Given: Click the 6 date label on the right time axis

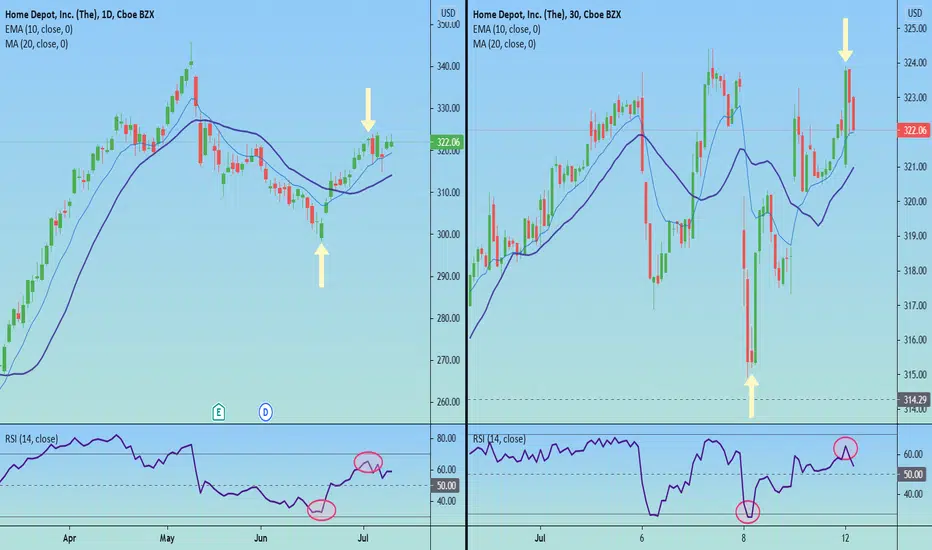Looking at the screenshot, I should click(x=642, y=538).
